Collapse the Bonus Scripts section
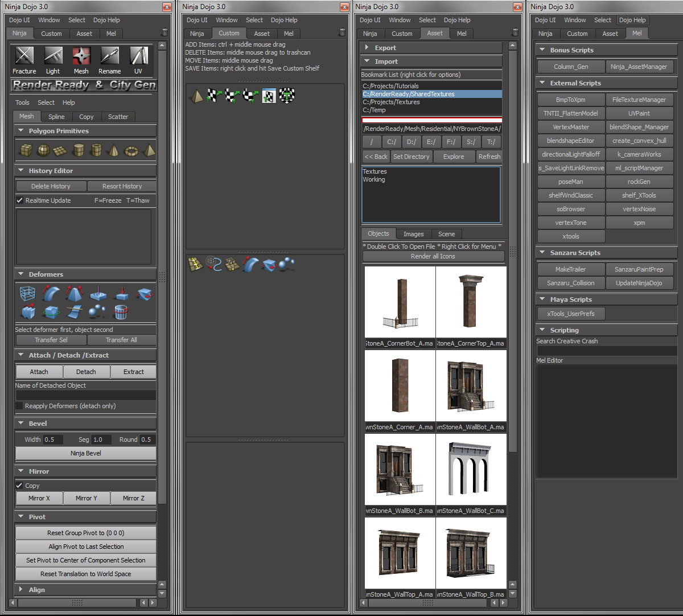The width and height of the screenshot is (683, 616). click(x=607, y=50)
